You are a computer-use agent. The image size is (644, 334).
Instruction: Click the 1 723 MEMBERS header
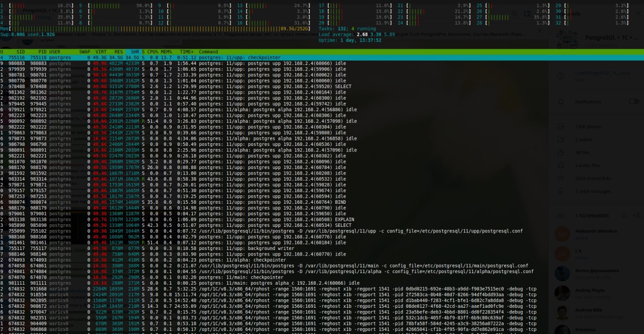(x=592, y=216)
